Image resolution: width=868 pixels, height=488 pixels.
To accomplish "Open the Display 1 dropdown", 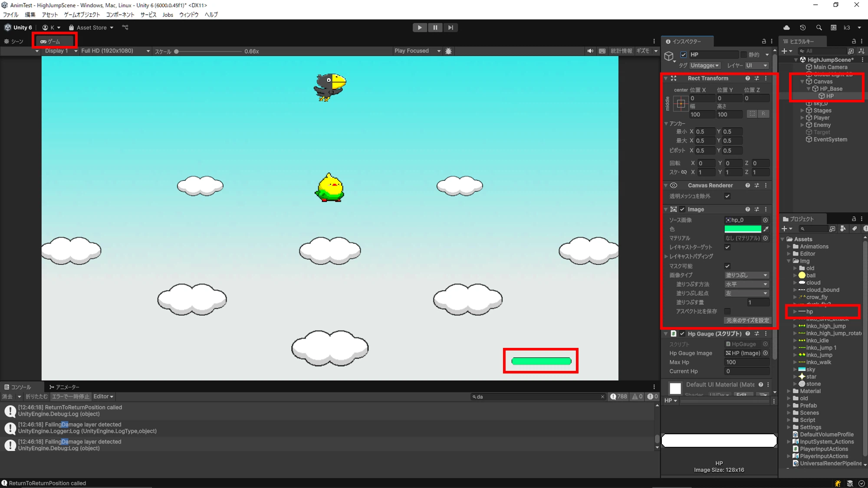I will pyautogui.click(x=61, y=51).
